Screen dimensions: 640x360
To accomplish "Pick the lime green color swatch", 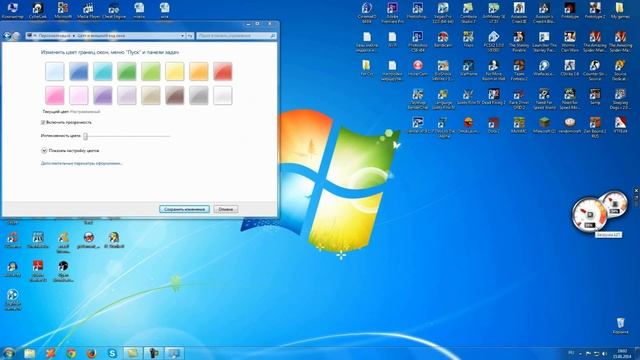I will (151, 71).
